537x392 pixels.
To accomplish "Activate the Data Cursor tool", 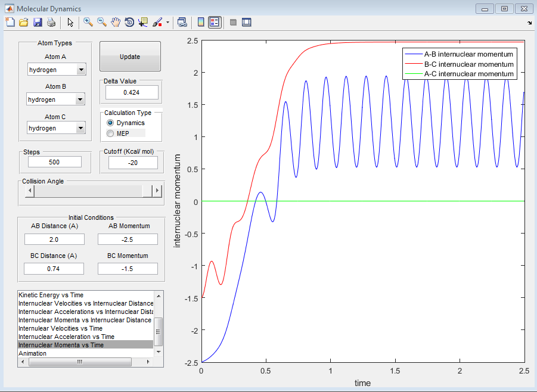I will pyautogui.click(x=143, y=22).
